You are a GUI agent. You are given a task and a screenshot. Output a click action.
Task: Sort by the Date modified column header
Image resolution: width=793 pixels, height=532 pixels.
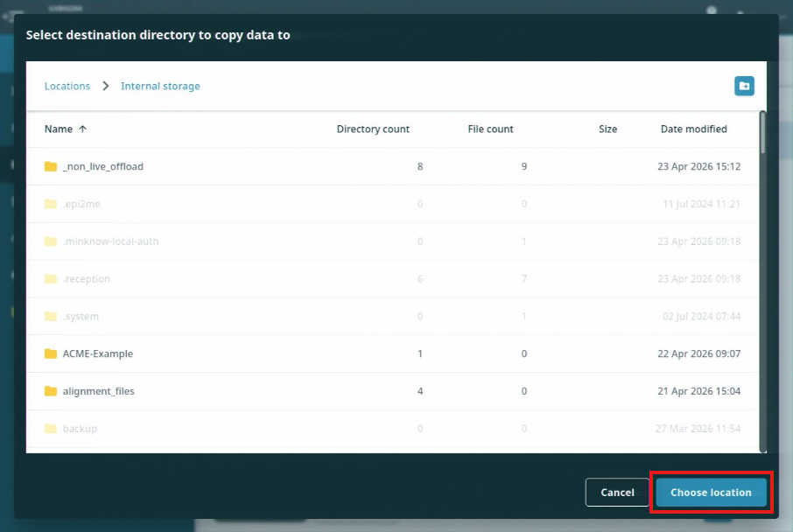click(x=693, y=129)
